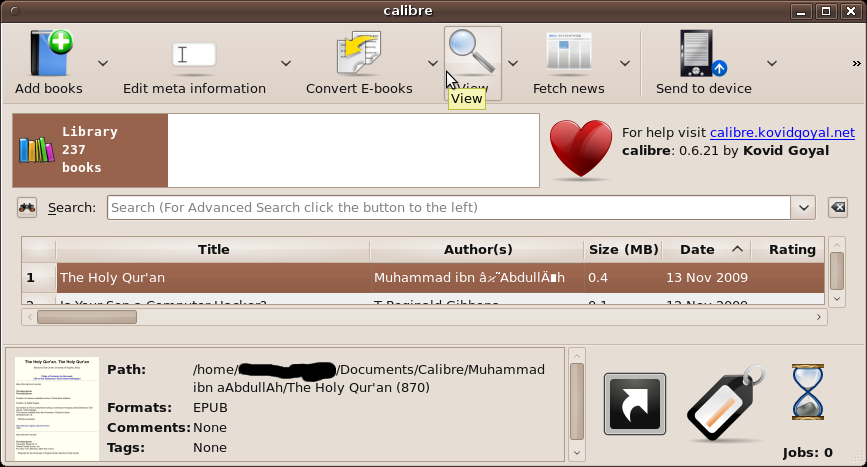
Task: Click the book details scrollbar handle
Action: (x=577, y=402)
